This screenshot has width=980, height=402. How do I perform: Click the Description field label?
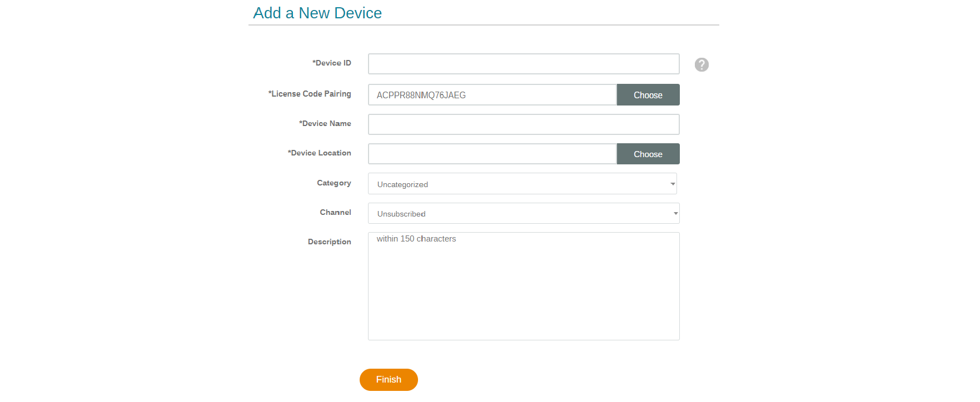point(329,242)
